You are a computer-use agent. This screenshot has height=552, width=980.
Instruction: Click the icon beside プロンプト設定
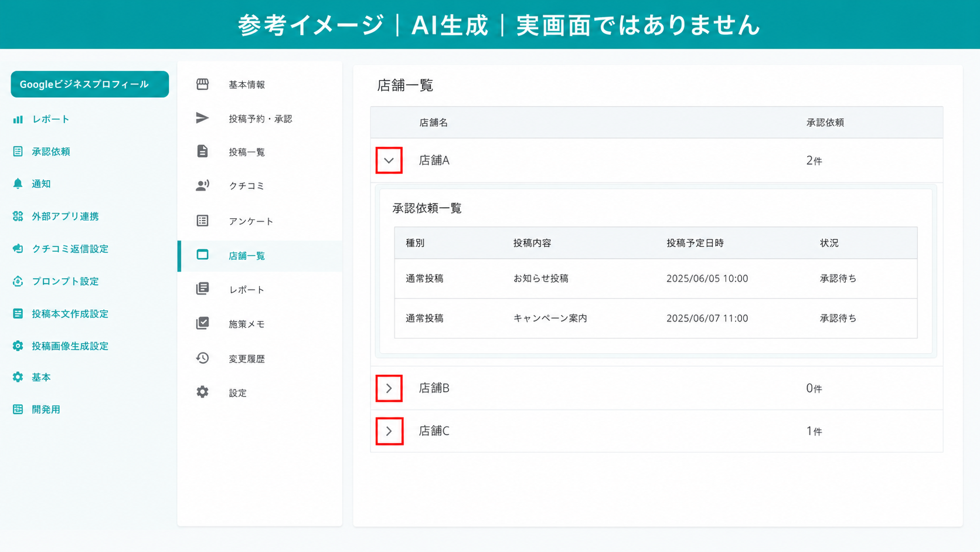click(x=18, y=281)
